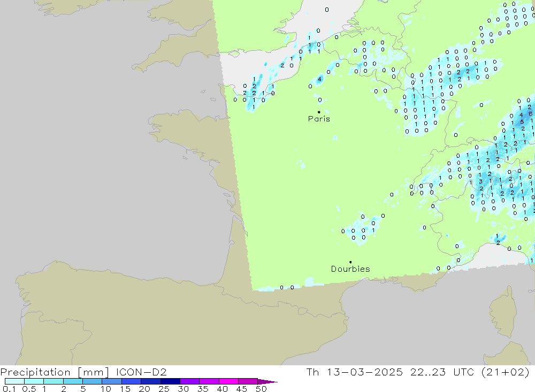Click the Paris city label
This screenshot has width=535, height=392.
coord(319,119)
